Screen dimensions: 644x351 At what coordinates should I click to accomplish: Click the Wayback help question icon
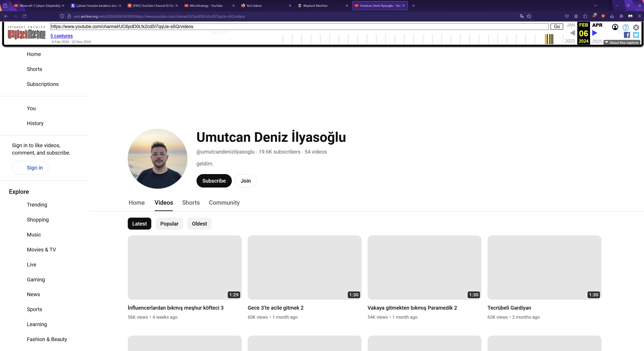(626, 27)
